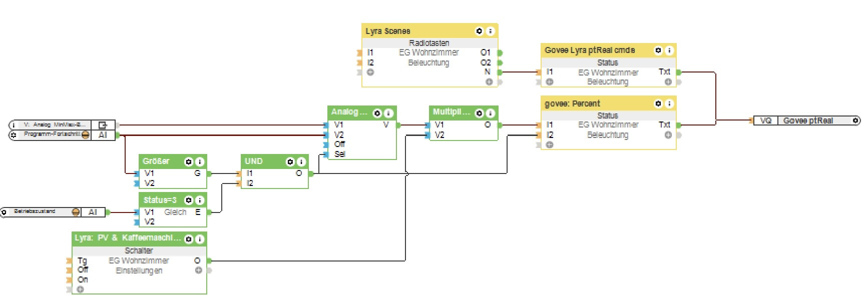Select the govee: Percent block title
The height and width of the screenshot is (304, 868).
pyautogui.click(x=572, y=103)
